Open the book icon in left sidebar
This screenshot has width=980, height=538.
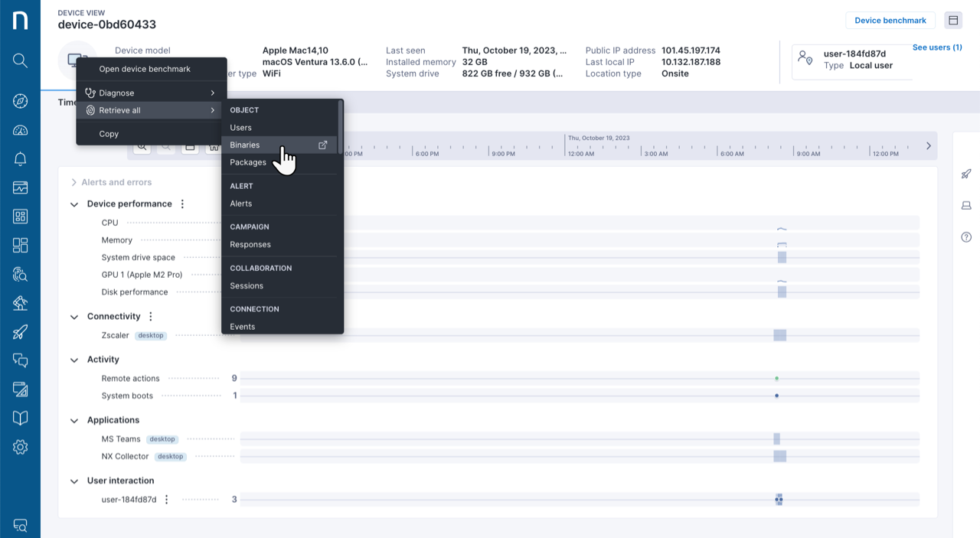(20, 418)
